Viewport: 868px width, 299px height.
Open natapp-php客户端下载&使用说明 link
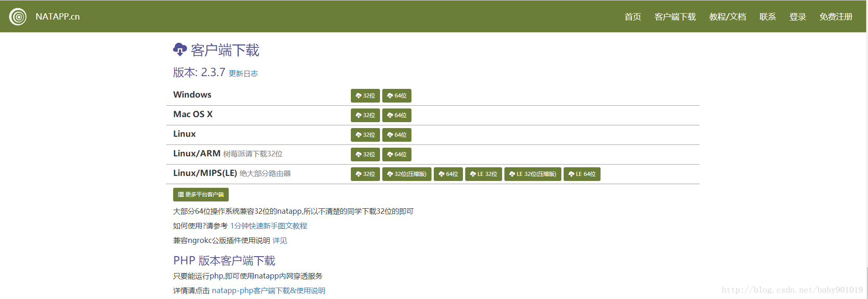point(268,290)
